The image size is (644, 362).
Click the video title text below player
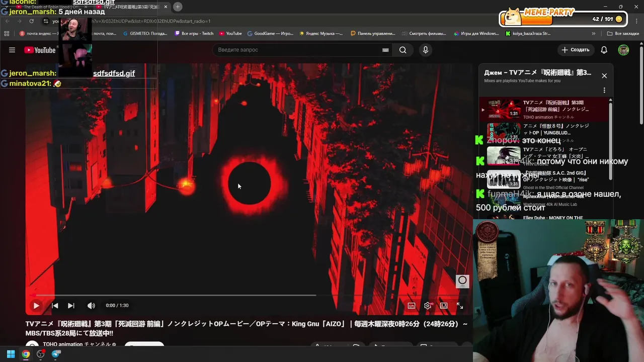(247, 329)
